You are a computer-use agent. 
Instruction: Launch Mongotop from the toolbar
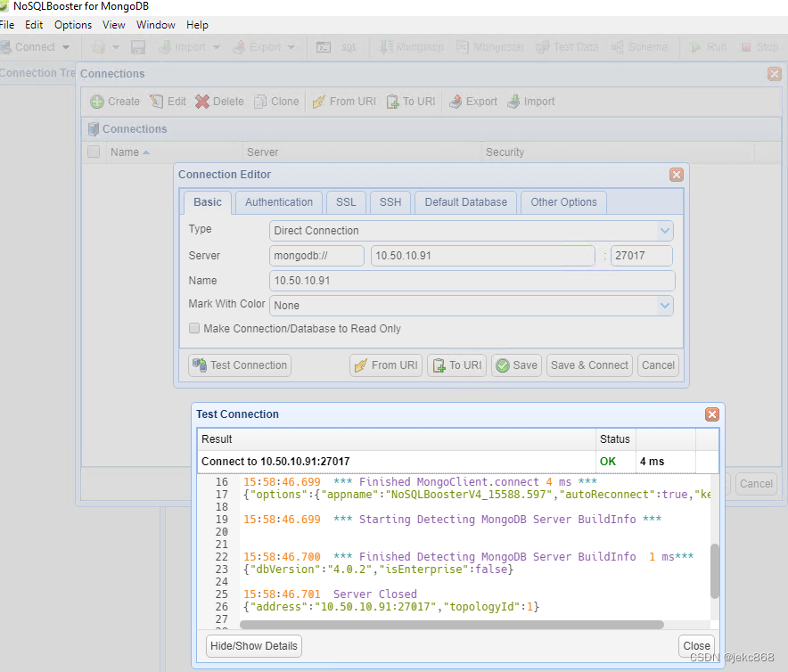[412, 47]
